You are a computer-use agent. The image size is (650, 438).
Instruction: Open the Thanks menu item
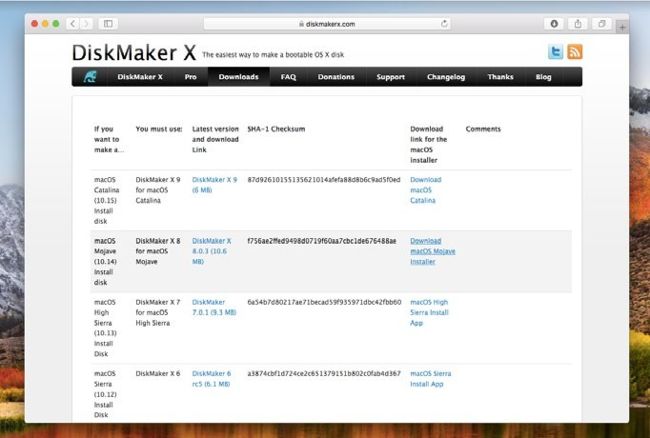500,77
